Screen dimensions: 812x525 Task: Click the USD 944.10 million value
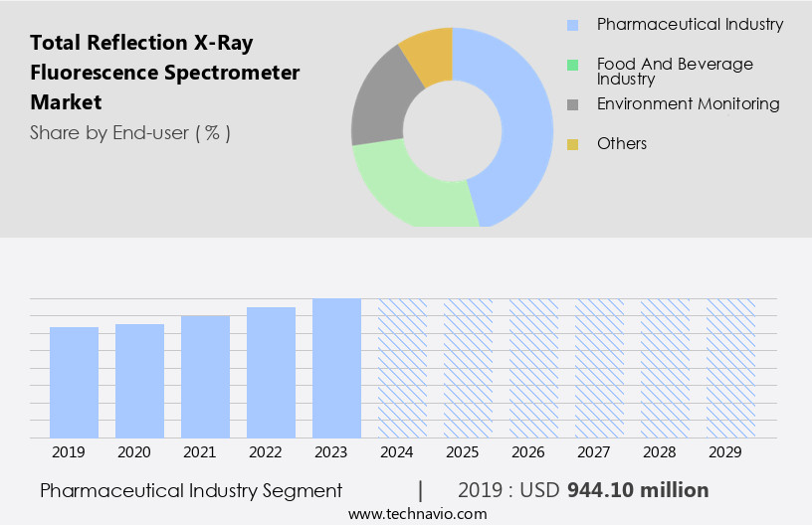click(x=637, y=490)
